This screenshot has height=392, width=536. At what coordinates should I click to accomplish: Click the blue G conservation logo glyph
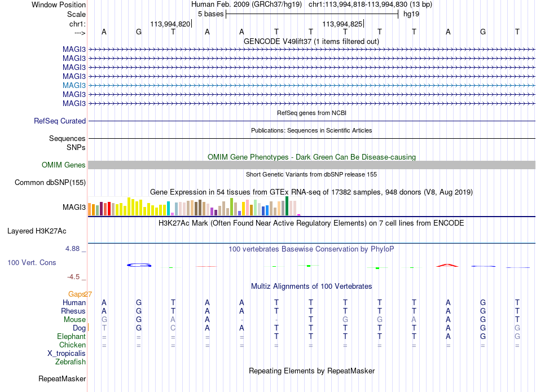(139, 265)
